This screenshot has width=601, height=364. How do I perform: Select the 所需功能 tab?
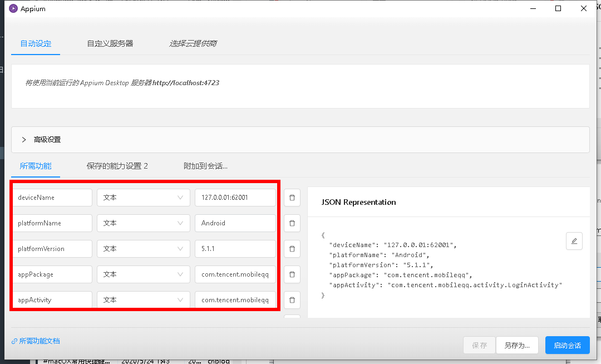click(36, 166)
